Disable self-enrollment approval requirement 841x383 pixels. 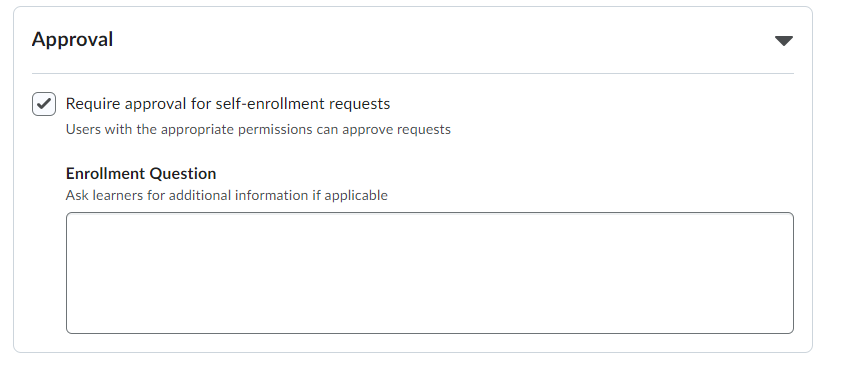[x=44, y=104]
